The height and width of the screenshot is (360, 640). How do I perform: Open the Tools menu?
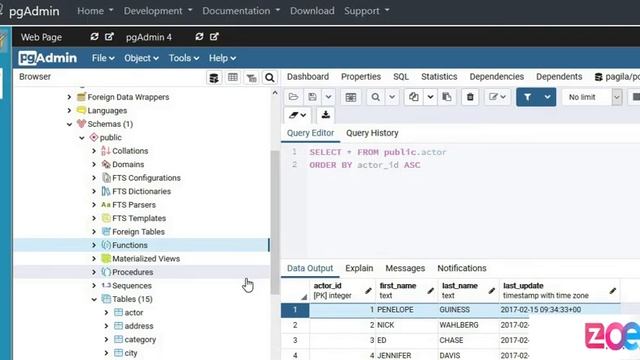pos(184,58)
